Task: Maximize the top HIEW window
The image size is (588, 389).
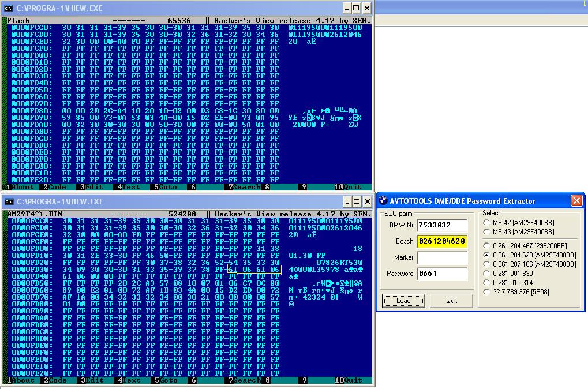Action: click(356, 8)
